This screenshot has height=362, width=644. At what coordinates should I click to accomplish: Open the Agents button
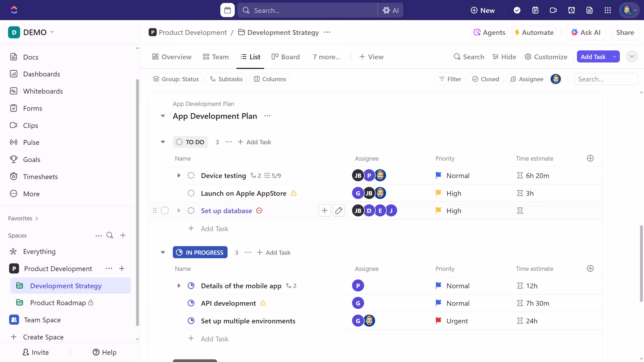(489, 32)
